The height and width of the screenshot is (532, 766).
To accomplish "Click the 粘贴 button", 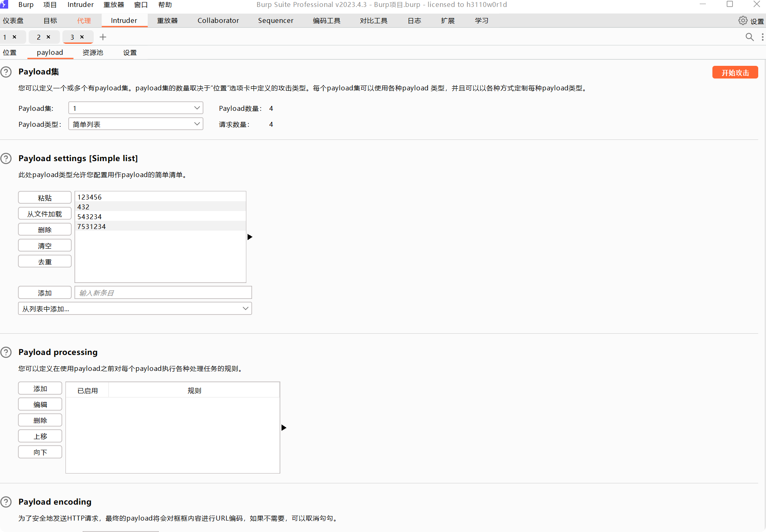I will coord(45,198).
